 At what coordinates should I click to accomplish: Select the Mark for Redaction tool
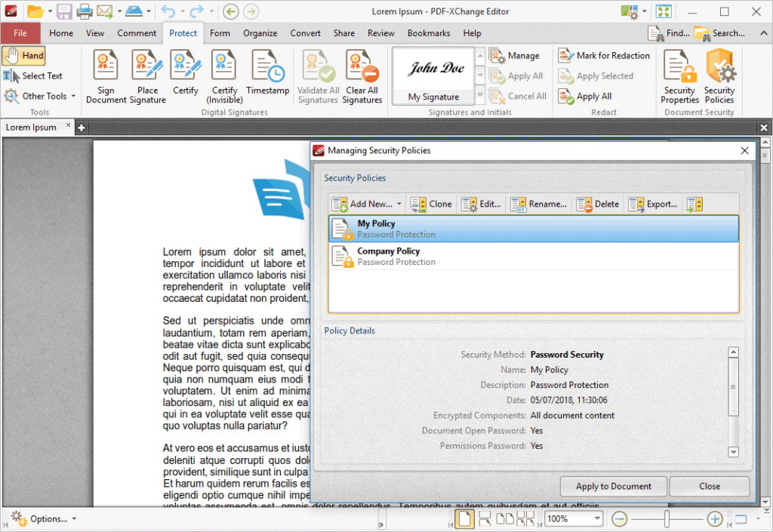[604, 55]
